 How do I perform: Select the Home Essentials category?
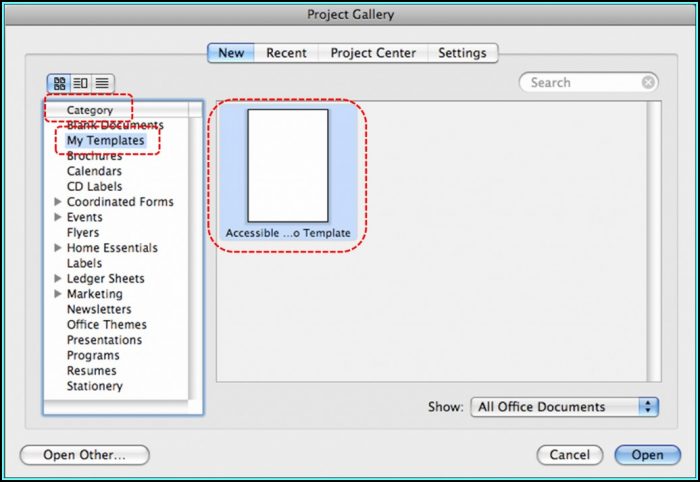click(112, 248)
